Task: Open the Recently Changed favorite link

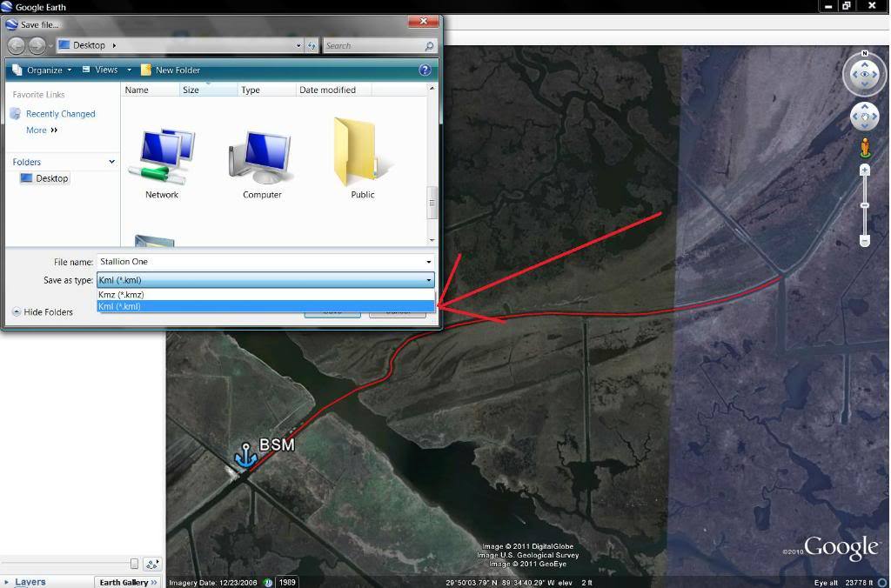Action: pyautogui.click(x=60, y=114)
